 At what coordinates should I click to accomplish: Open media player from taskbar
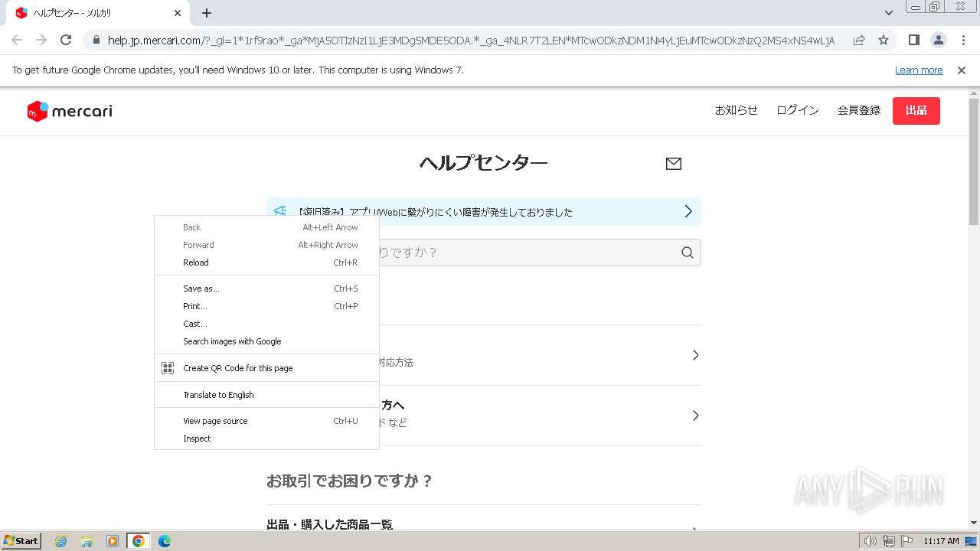click(113, 541)
